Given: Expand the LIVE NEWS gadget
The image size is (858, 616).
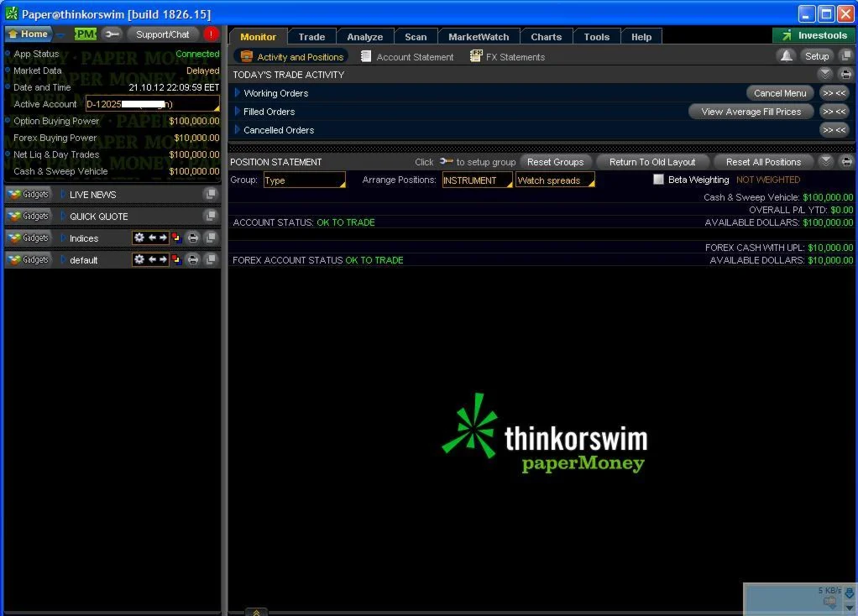Looking at the screenshot, I should click(63, 194).
